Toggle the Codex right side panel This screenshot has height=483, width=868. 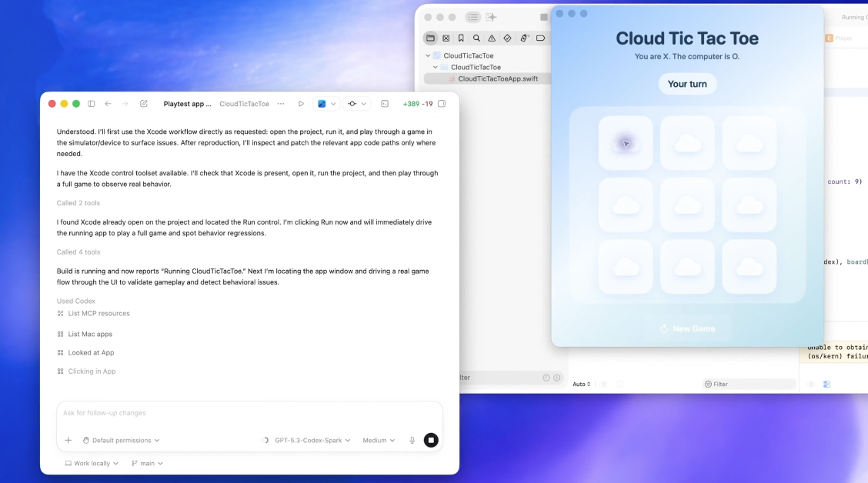(x=442, y=104)
